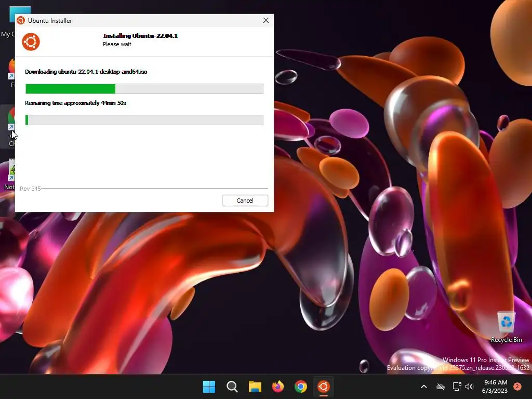Open the notification badge showing 2
This screenshot has width=532, height=399.
[x=517, y=386]
